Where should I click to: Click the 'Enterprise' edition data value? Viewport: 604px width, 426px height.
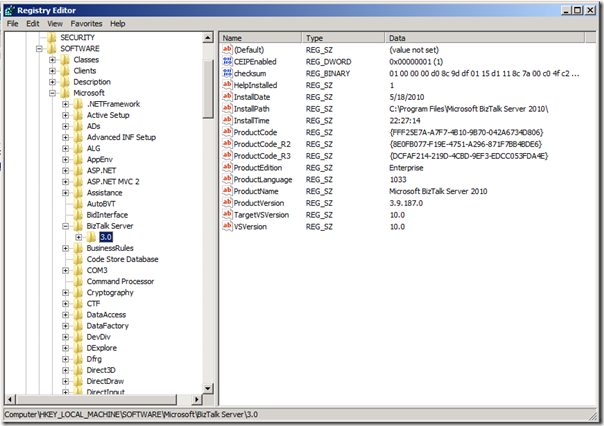406,168
